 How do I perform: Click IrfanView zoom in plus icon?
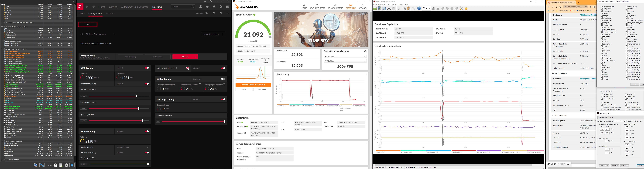tap(433, 8)
